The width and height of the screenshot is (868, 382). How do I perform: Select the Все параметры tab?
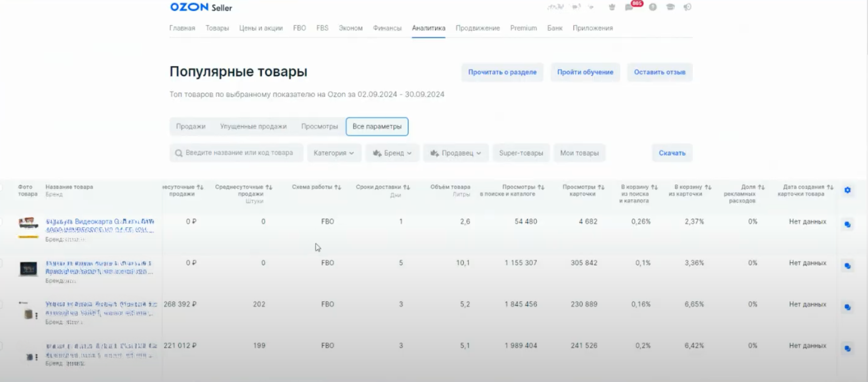click(377, 126)
